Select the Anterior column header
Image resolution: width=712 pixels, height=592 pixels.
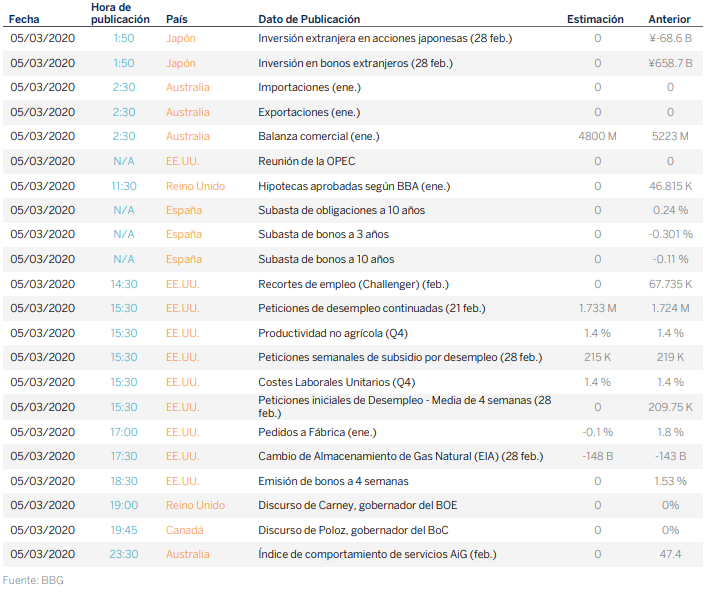pos(669,19)
